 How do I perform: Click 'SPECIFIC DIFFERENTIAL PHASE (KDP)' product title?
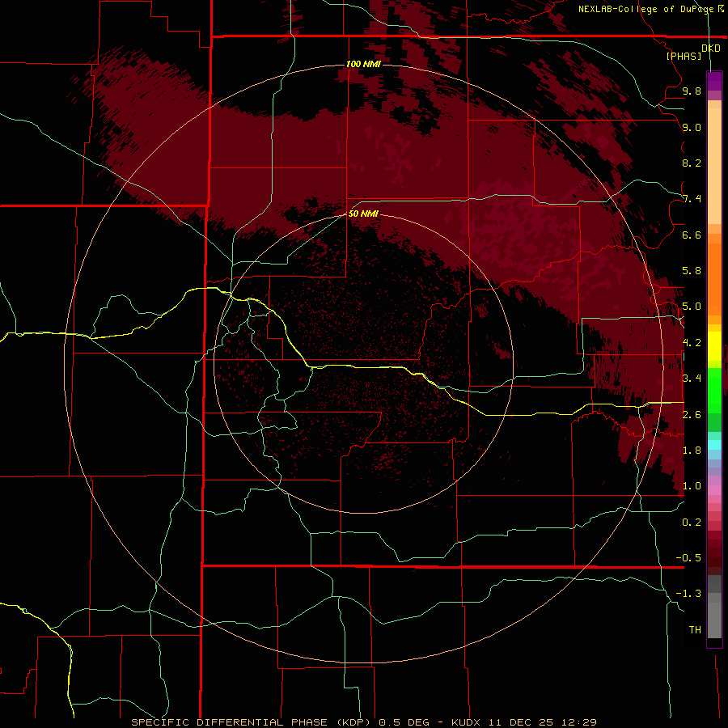coord(251,722)
